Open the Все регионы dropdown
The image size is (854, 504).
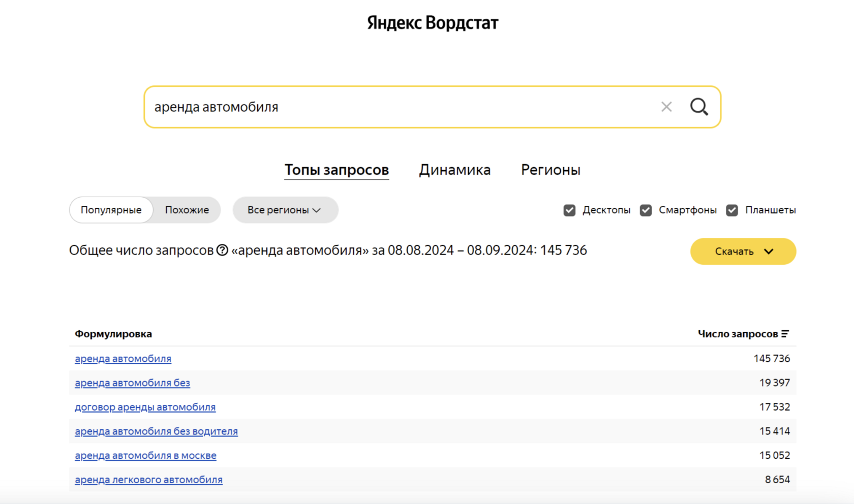click(x=285, y=210)
